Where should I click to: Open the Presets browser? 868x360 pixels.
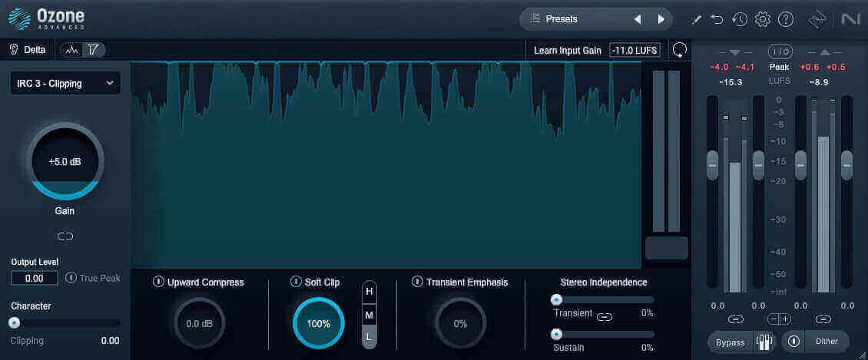pos(554,18)
